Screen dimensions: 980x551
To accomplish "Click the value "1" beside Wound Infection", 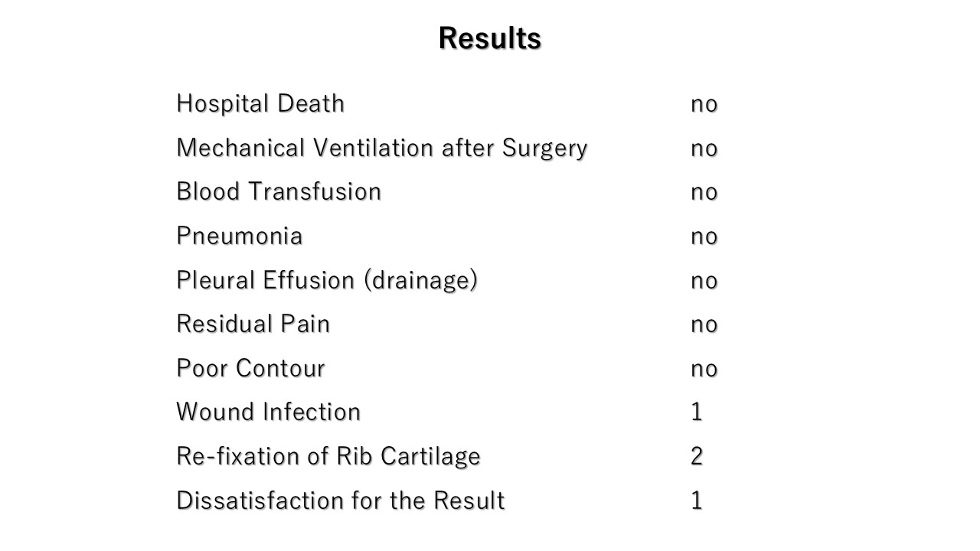I will tap(697, 412).
